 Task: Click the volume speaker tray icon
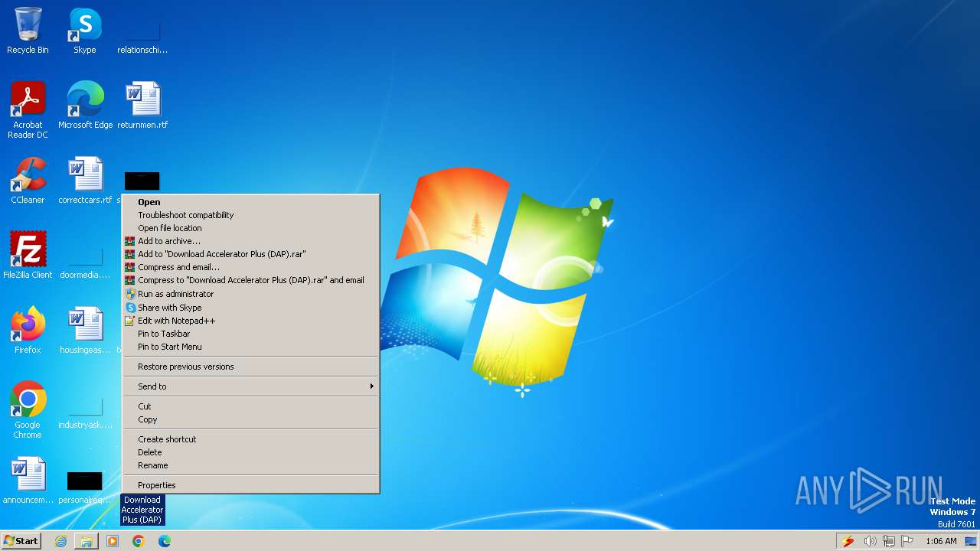pyautogui.click(x=870, y=541)
